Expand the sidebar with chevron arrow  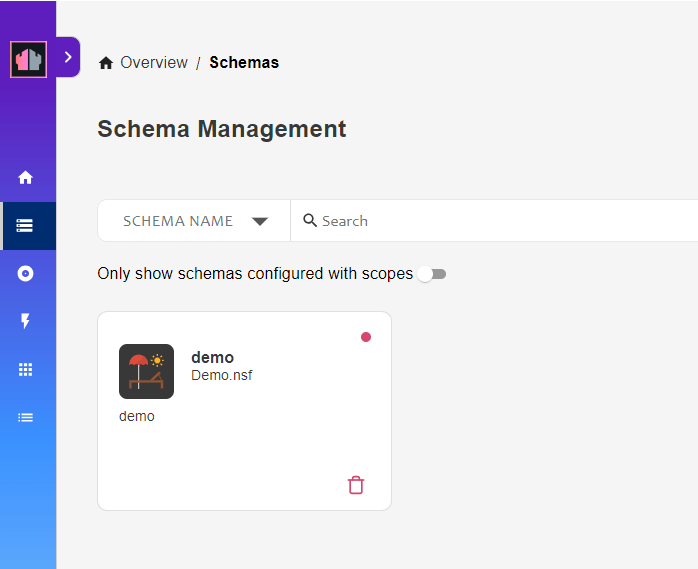click(68, 57)
